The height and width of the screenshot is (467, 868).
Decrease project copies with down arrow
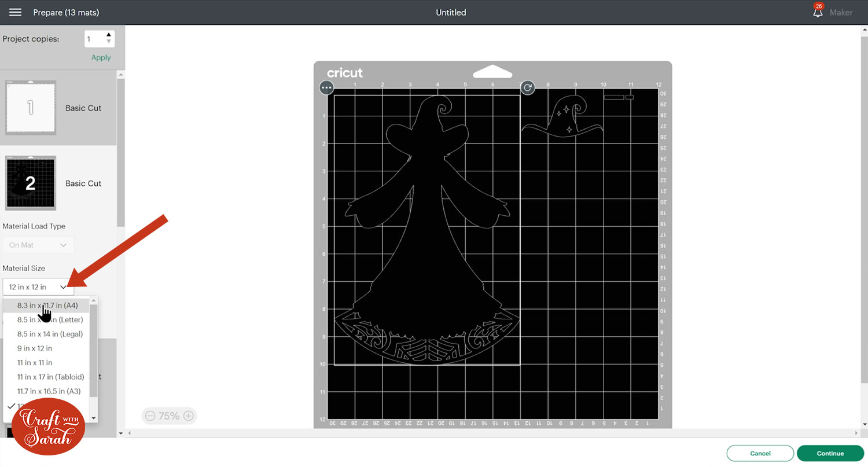pyautogui.click(x=109, y=43)
